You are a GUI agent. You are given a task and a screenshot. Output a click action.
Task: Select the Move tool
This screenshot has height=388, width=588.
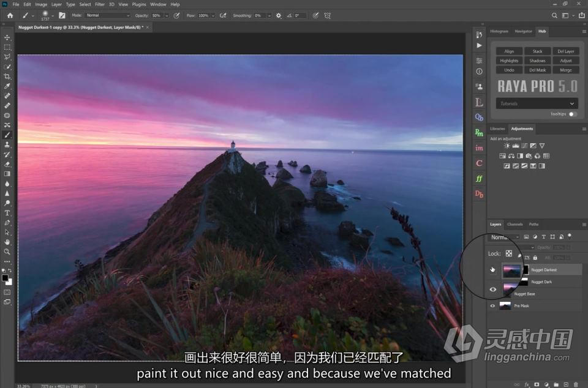(x=7, y=37)
